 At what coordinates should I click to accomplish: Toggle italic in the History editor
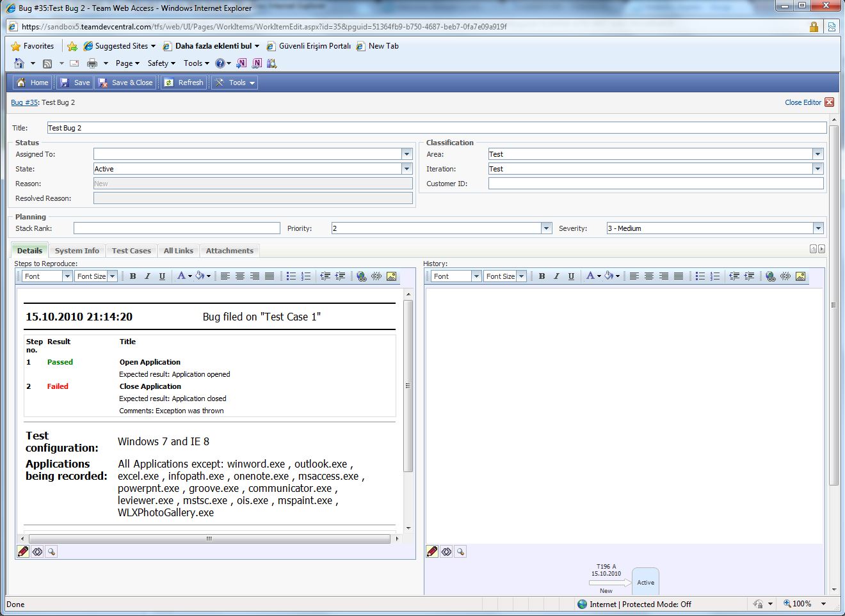[x=556, y=276]
